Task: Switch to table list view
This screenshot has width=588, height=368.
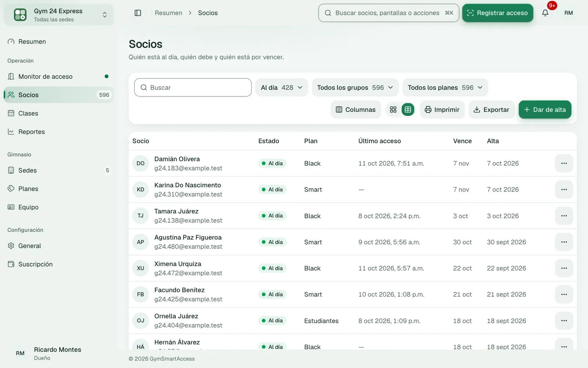Action: pyautogui.click(x=408, y=110)
